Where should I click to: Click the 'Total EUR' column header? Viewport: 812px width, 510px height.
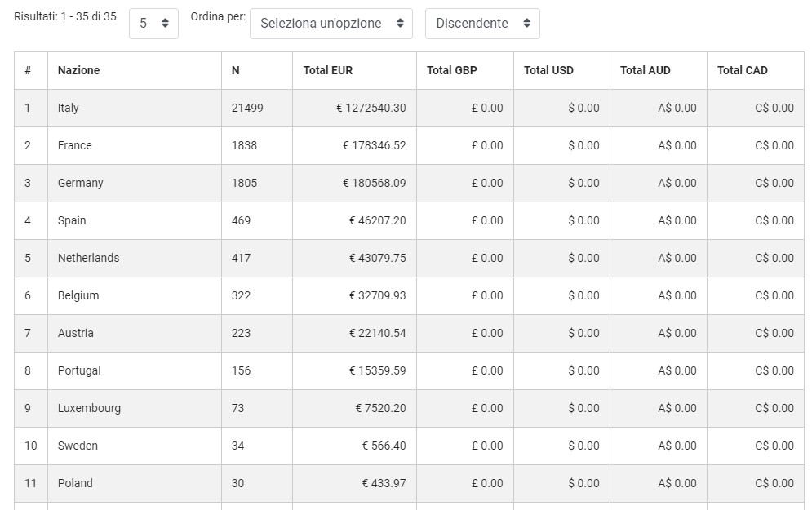[327, 70]
